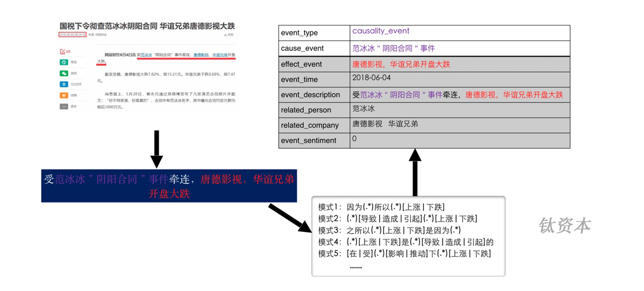The height and width of the screenshot is (291, 644).
Task: Select the causality_event value cell
Action: point(459,33)
